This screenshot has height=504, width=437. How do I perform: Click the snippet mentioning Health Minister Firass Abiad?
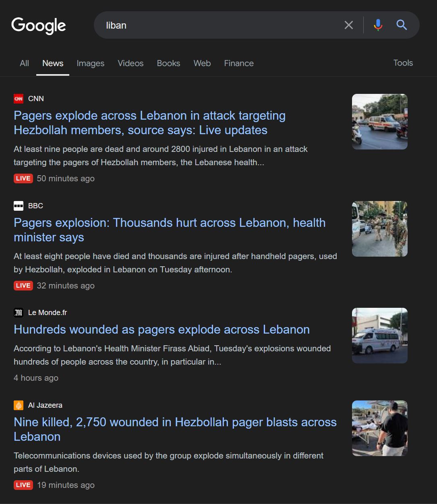tap(172, 355)
